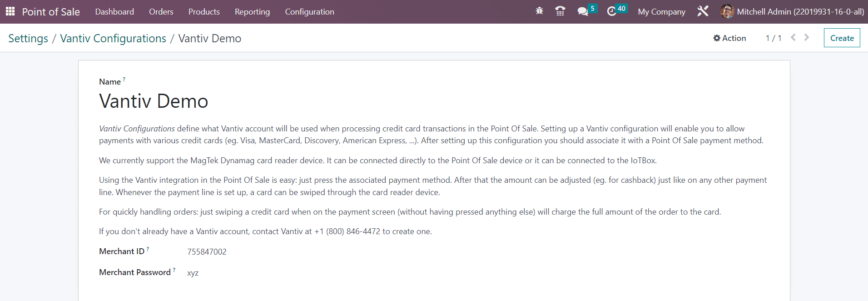
Task: Go to next record arrow
Action: (x=807, y=37)
